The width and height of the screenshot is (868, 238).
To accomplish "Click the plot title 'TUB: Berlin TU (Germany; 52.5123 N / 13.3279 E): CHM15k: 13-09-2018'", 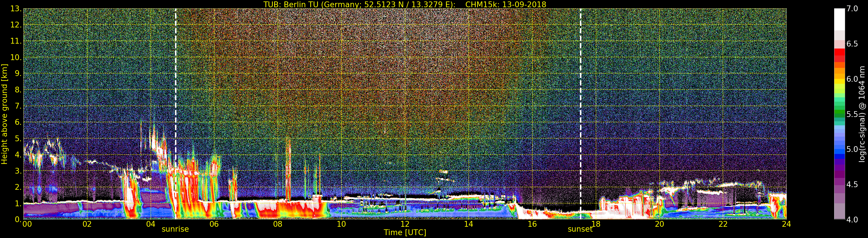I will (x=405, y=4).
